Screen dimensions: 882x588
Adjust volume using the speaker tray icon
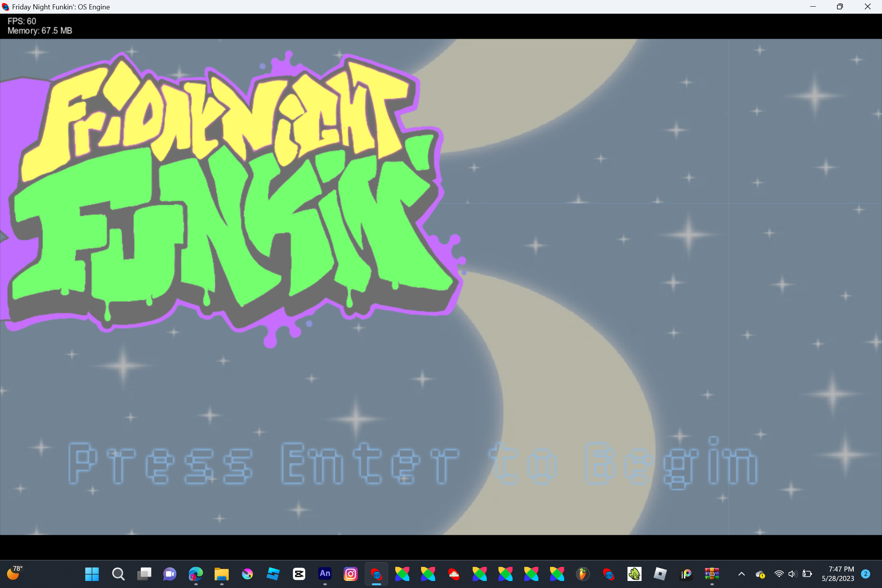792,574
